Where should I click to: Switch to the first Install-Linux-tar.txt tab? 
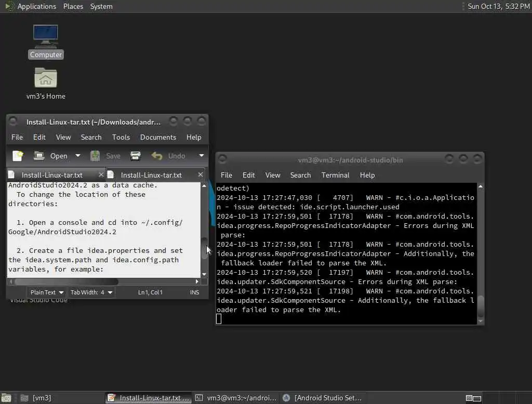coord(52,175)
